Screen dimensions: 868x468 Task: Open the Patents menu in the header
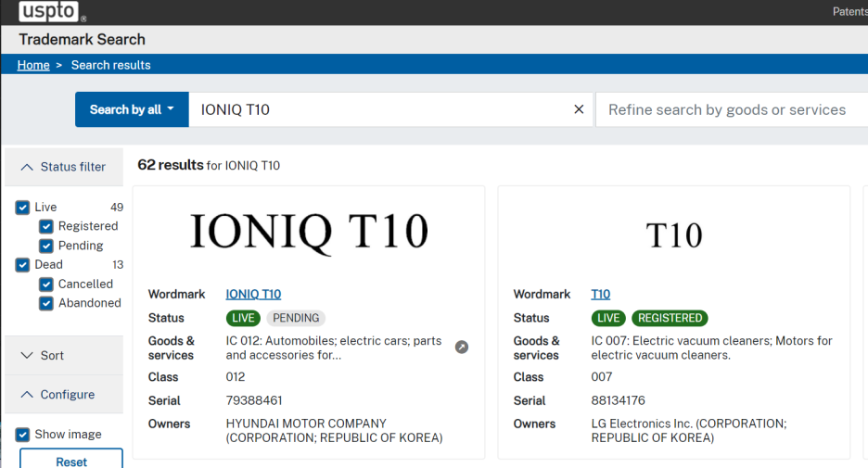pos(850,12)
